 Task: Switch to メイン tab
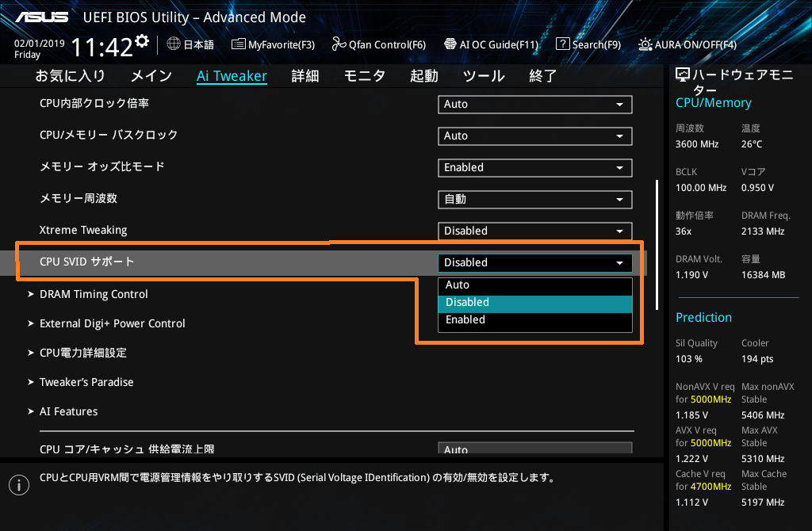(x=151, y=76)
